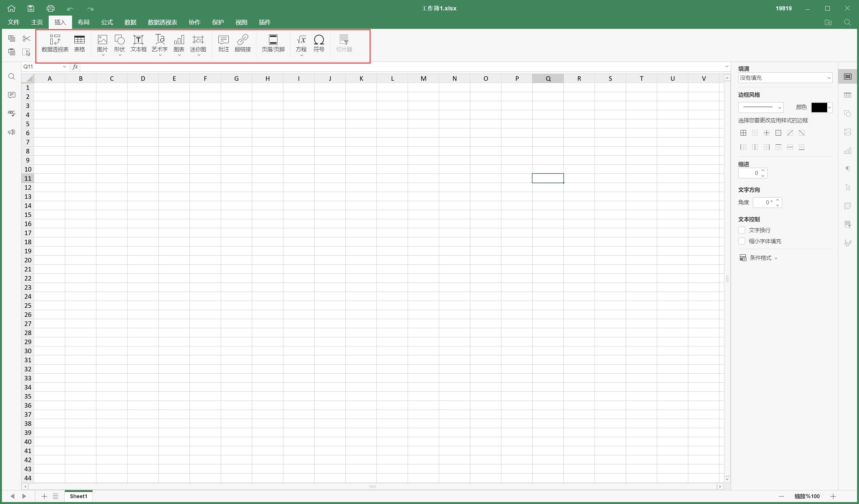This screenshot has width=859, height=504.
Task: Check 缩小字体填充 shrink to fit
Action: click(742, 241)
